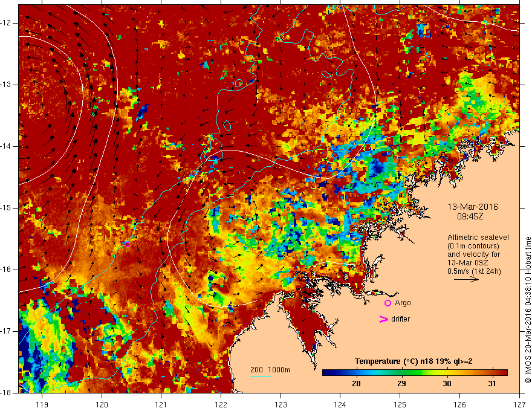532x411 pixels.
Task: Click the '28' colorbar tick label
Action: (356, 384)
